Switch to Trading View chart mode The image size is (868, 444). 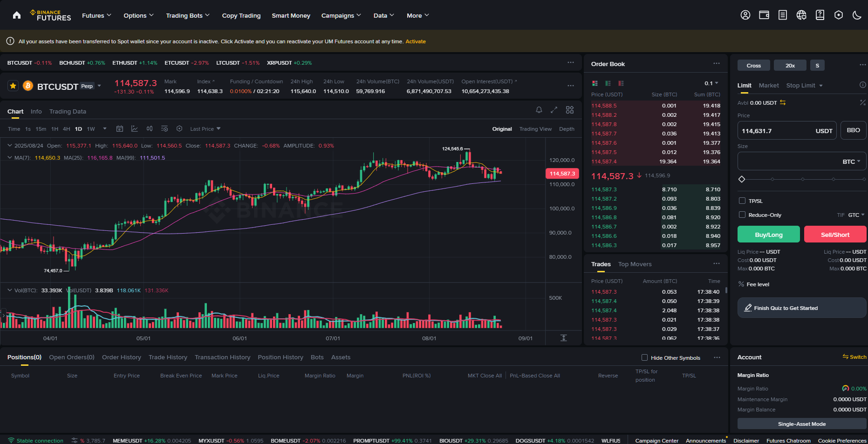pyautogui.click(x=535, y=129)
